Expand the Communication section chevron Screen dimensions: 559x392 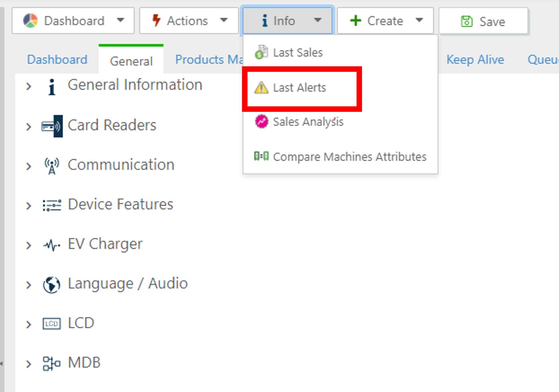(x=29, y=166)
